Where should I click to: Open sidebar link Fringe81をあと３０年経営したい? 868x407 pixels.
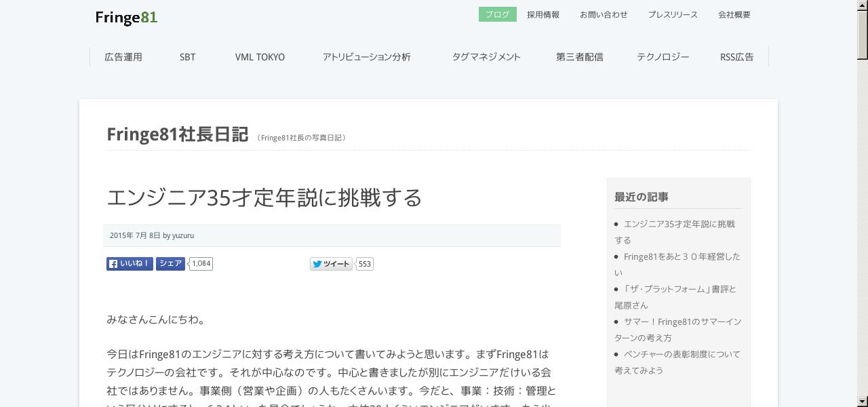pos(677,265)
